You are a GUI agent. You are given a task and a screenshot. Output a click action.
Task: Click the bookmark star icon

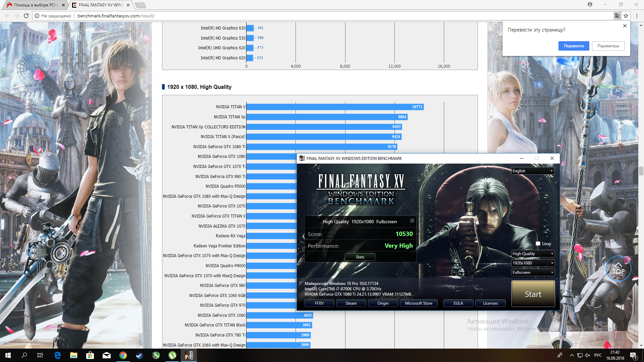626,16
